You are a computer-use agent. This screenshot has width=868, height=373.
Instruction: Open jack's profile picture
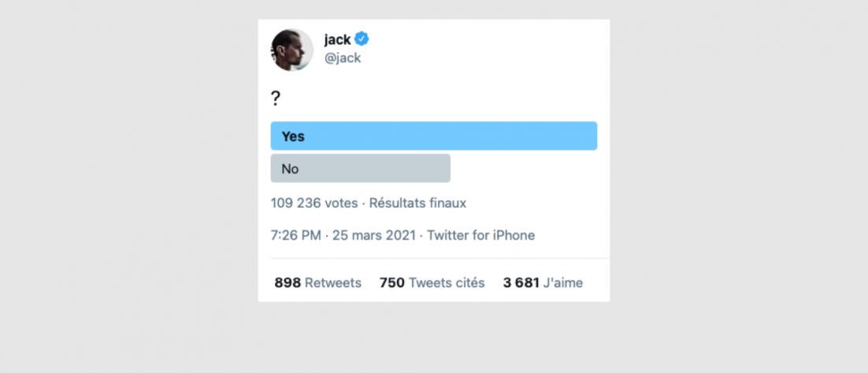click(x=292, y=50)
